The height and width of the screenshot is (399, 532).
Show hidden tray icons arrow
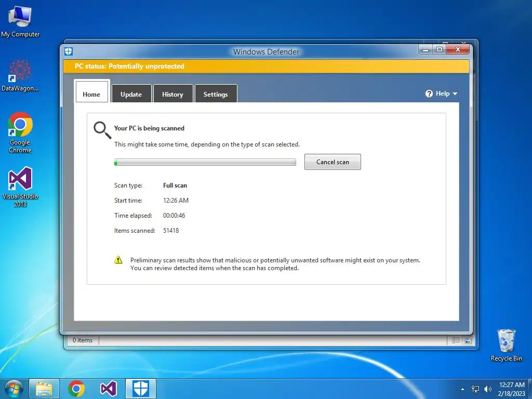click(x=463, y=389)
